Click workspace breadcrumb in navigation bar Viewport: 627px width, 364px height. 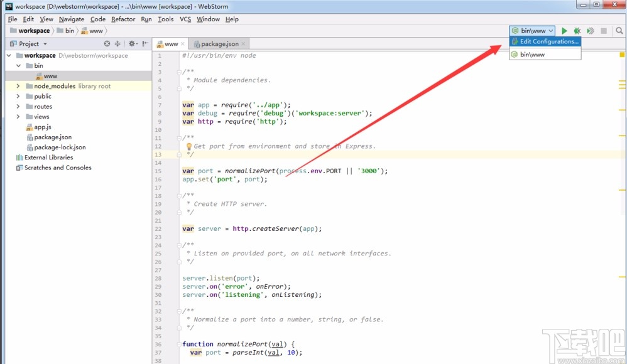pos(30,31)
